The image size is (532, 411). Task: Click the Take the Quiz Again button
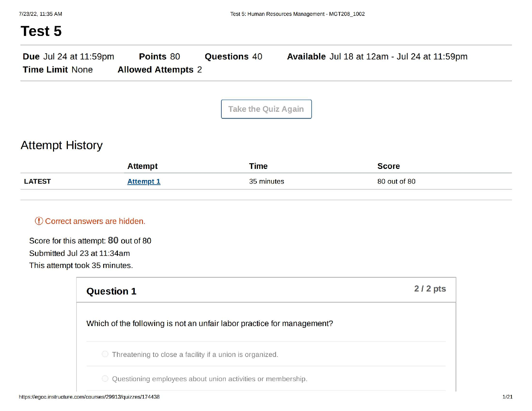(x=266, y=109)
